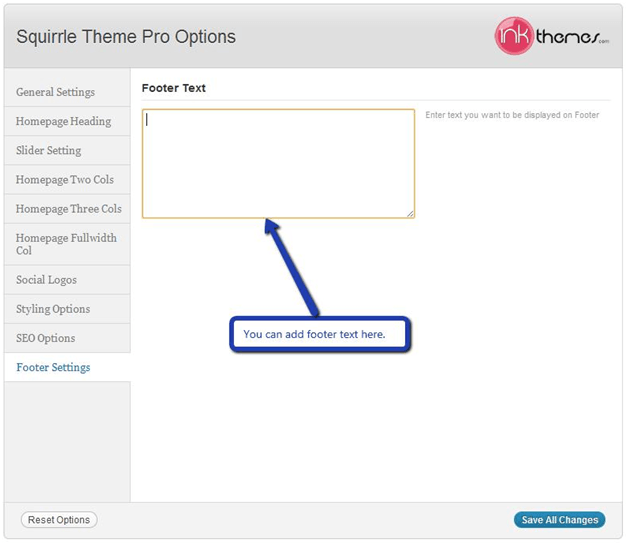Click the Footer Text section heading

pyautogui.click(x=174, y=88)
